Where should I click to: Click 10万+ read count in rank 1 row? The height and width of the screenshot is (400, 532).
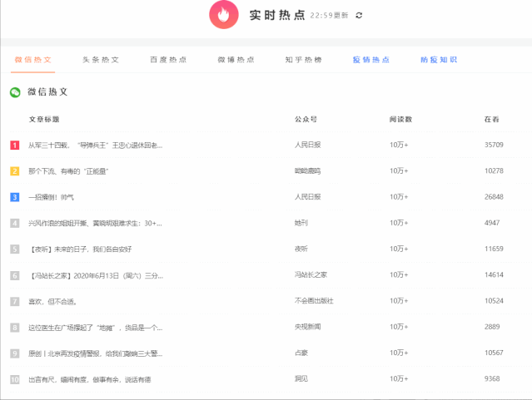pyautogui.click(x=399, y=145)
